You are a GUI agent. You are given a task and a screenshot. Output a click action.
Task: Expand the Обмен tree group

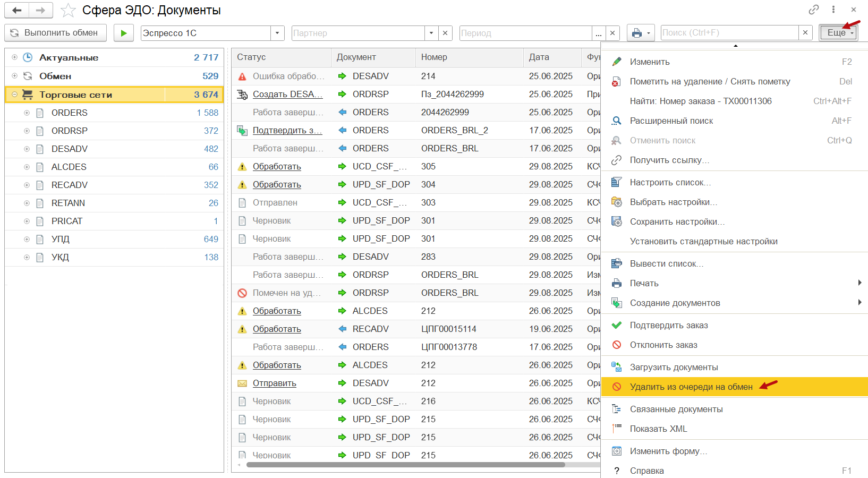pyautogui.click(x=15, y=76)
